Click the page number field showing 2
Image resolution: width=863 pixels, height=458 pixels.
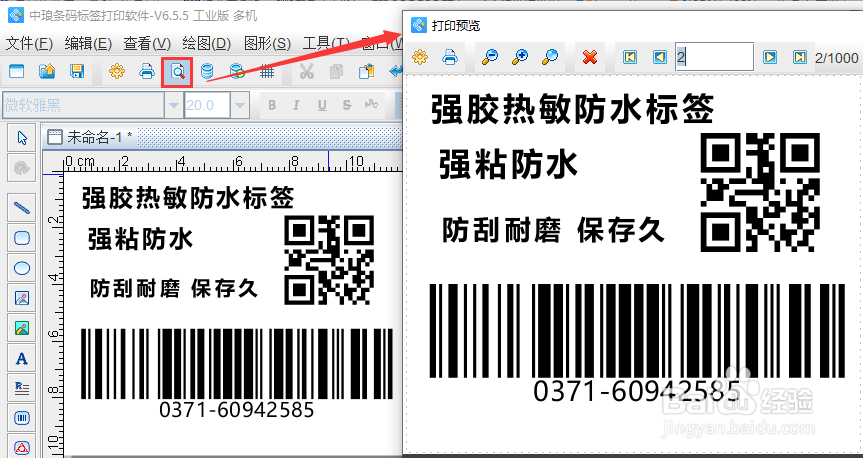click(714, 57)
